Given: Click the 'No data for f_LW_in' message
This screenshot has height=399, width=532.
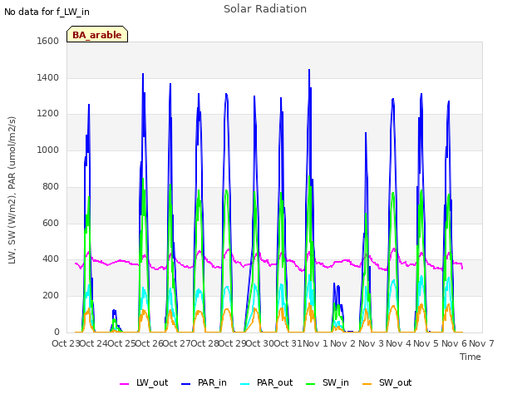Looking at the screenshot, I should [47, 12].
